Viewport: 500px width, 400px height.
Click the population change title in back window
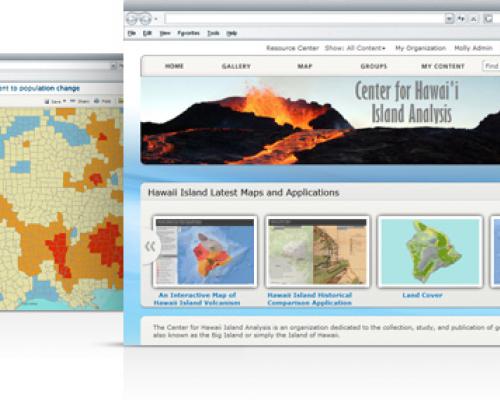(x=40, y=88)
